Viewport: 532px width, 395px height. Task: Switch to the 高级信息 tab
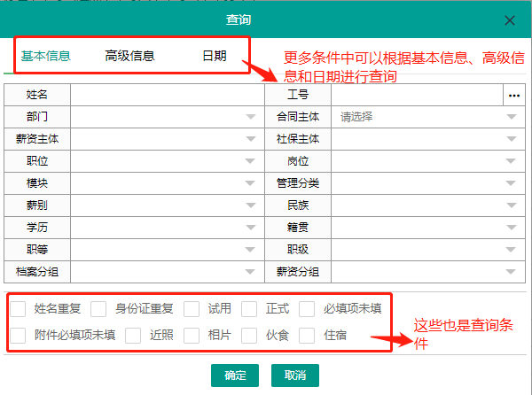tap(129, 56)
